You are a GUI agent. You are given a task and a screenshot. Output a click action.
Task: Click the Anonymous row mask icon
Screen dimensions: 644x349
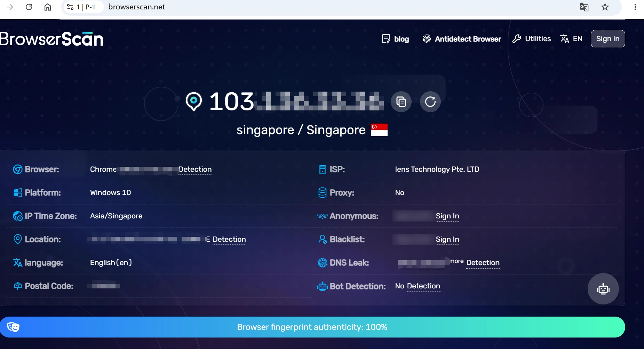pyautogui.click(x=323, y=216)
